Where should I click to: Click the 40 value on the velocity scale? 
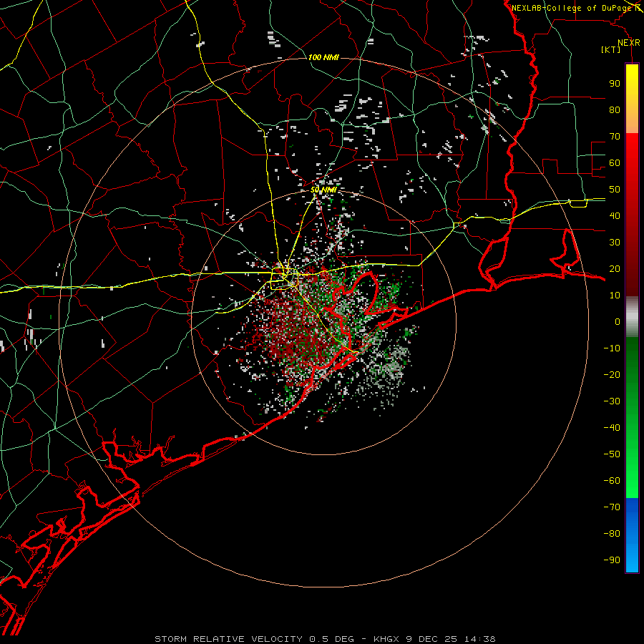615,216
